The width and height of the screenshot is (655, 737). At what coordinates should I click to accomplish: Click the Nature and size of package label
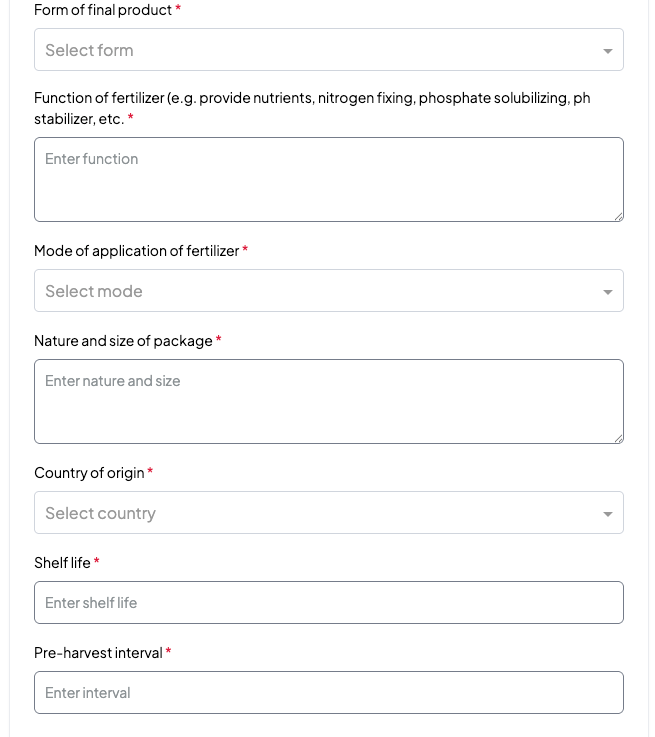(x=123, y=341)
